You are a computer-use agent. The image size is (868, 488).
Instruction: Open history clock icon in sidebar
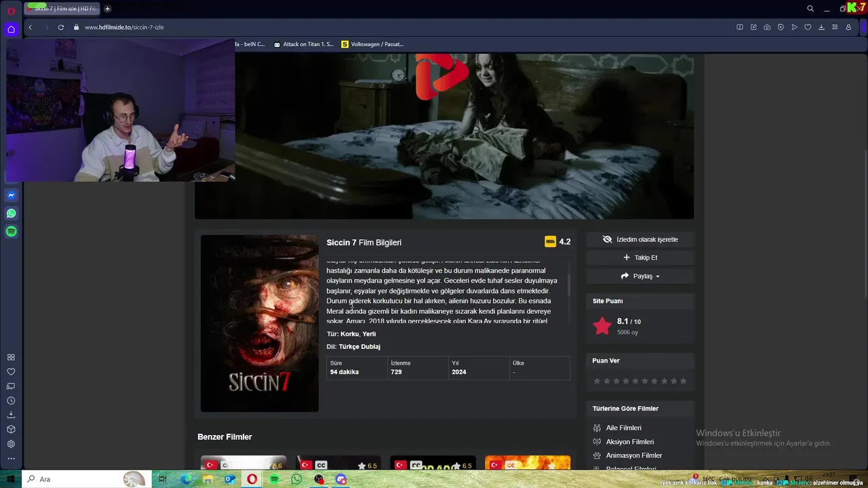[11, 401]
